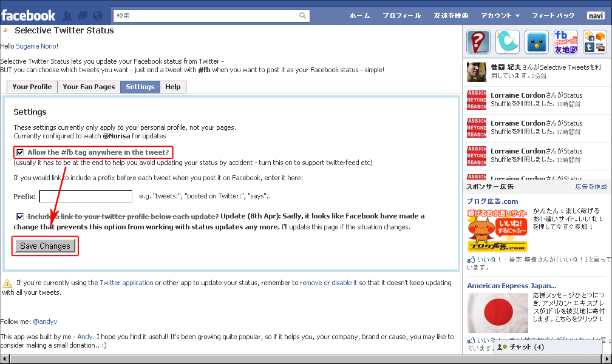Click the chat person icon in chat bar

point(501,347)
